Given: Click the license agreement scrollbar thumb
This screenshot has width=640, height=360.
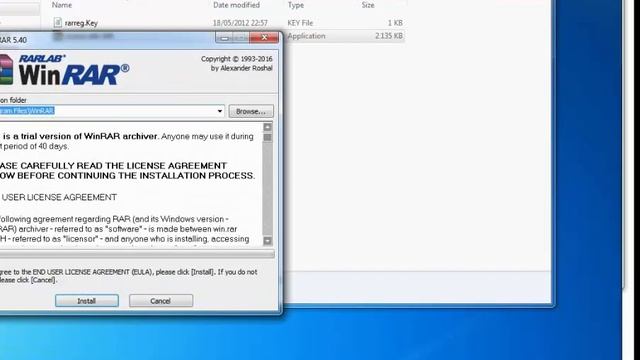Looking at the screenshot, I should pyautogui.click(x=267, y=137).
